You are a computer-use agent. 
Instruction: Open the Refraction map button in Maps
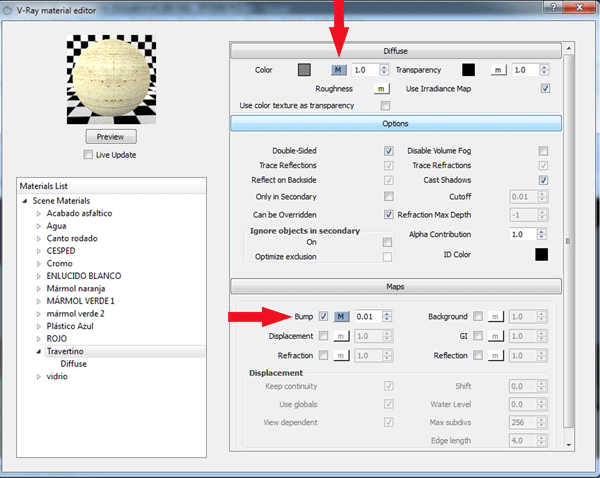click(x=341, y=356)
